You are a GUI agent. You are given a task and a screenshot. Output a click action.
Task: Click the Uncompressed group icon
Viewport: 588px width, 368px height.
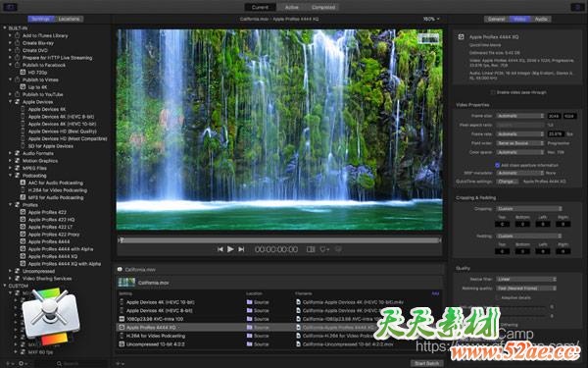[17, 271]
